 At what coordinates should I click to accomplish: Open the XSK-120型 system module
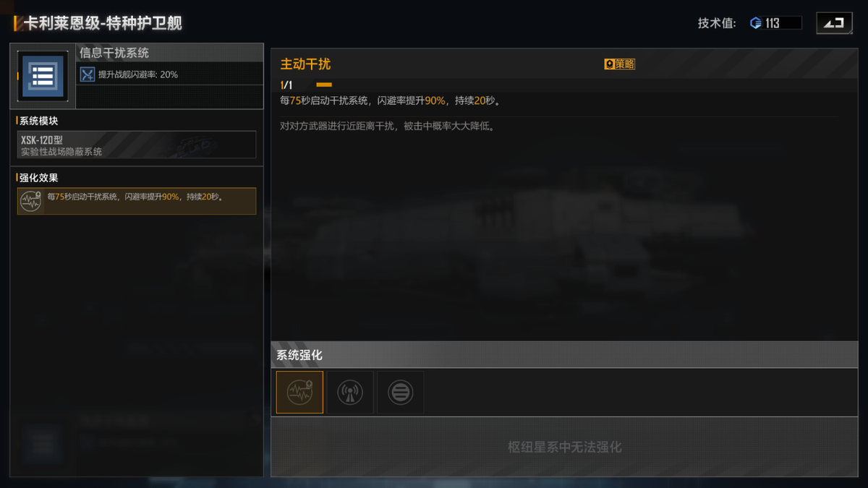point(137,145)
